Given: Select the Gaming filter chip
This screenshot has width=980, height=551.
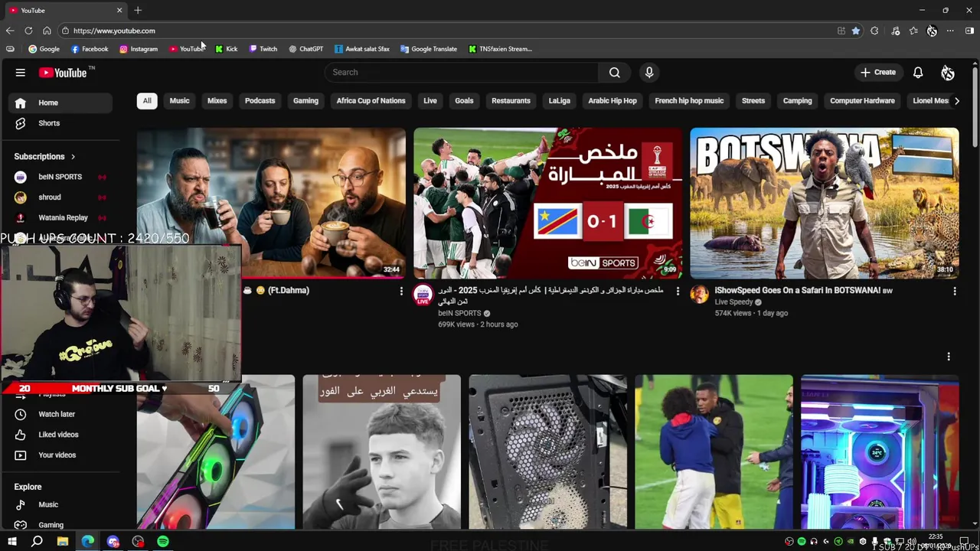Looking at the screenshot, I should click(x=305, y=101).
